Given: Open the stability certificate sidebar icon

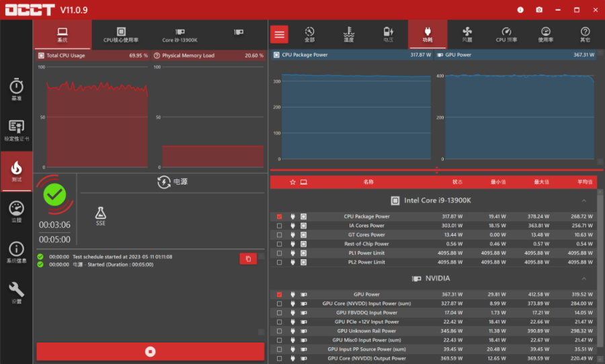Looking at the screenshot, I should 16,130.
